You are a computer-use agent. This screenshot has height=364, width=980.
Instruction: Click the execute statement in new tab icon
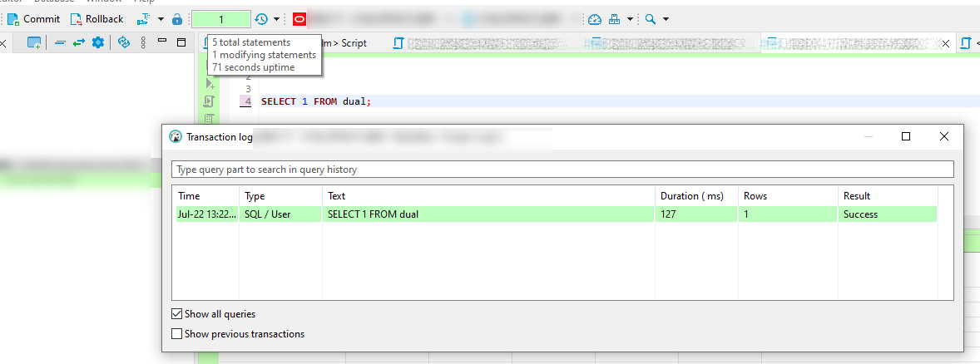tap(210, 84)
